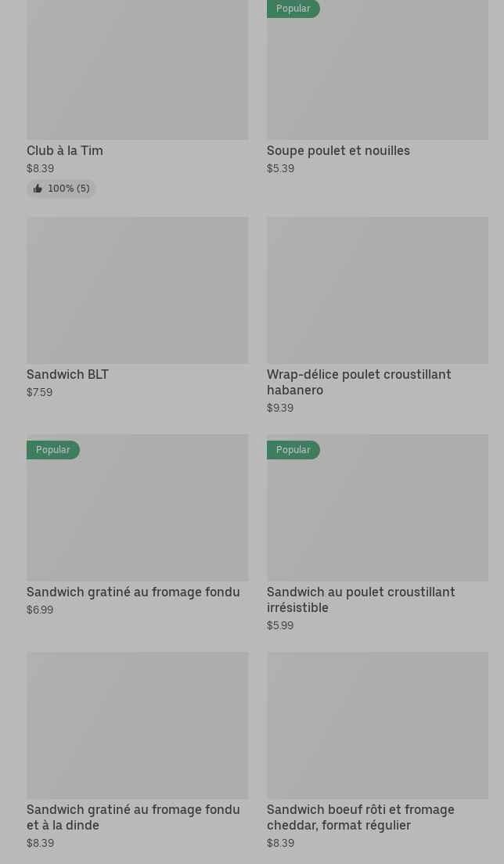Select the Sandwich boeuf rôti et fromage cheddar title

tap(360, 817)
